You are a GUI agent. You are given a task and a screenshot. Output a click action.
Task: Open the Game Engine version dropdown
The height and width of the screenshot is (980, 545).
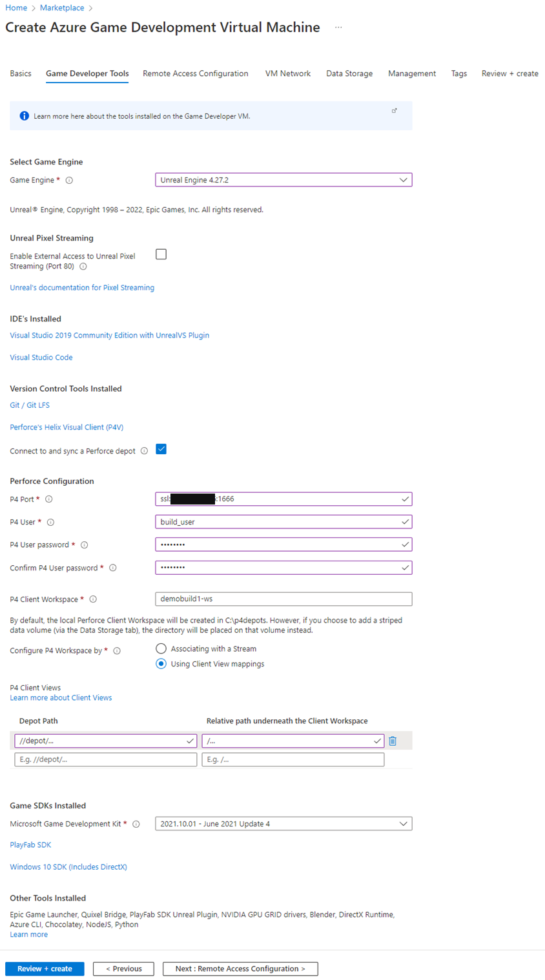tap(403, 179)
